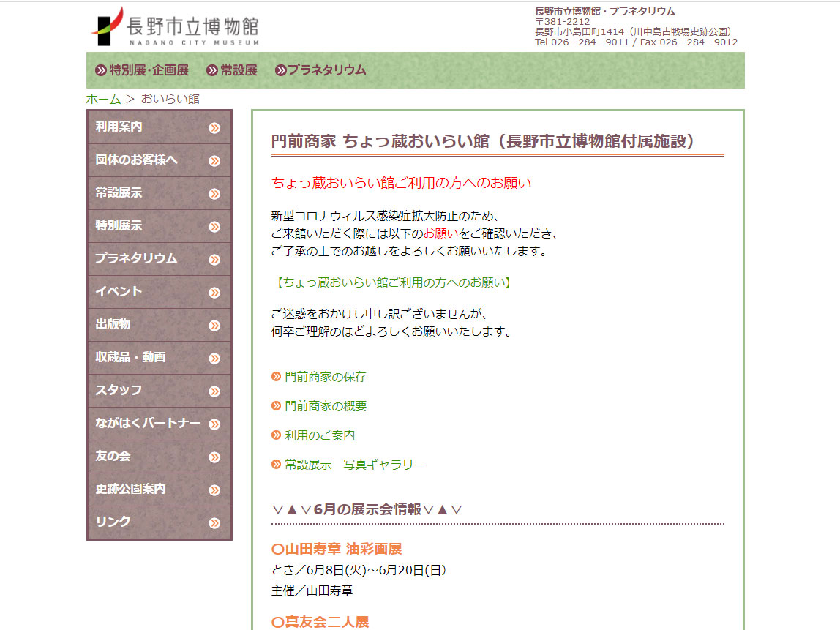Go to ホーム via breadcrumb link
The width and height of the screenshot is (840, 630).
point(103,99)
